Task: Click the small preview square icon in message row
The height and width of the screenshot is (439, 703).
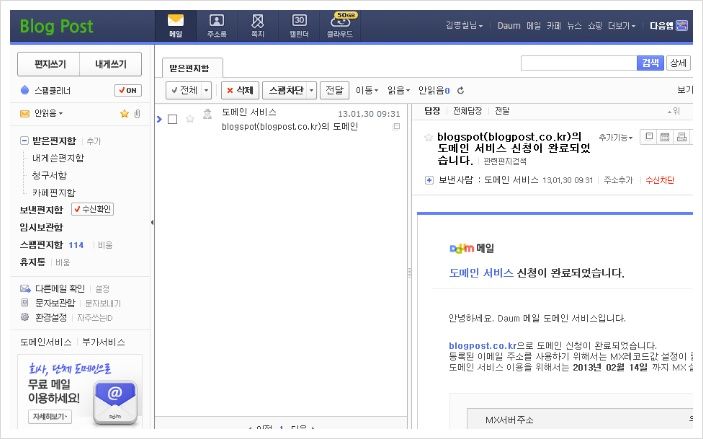Action: tap(397, 126)
